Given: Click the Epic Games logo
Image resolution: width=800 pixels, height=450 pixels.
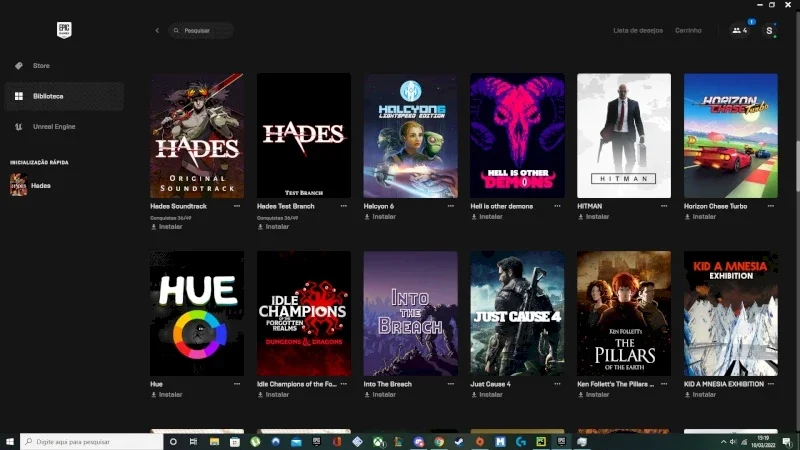Looking at the screenshot, I should pos(64,30).
